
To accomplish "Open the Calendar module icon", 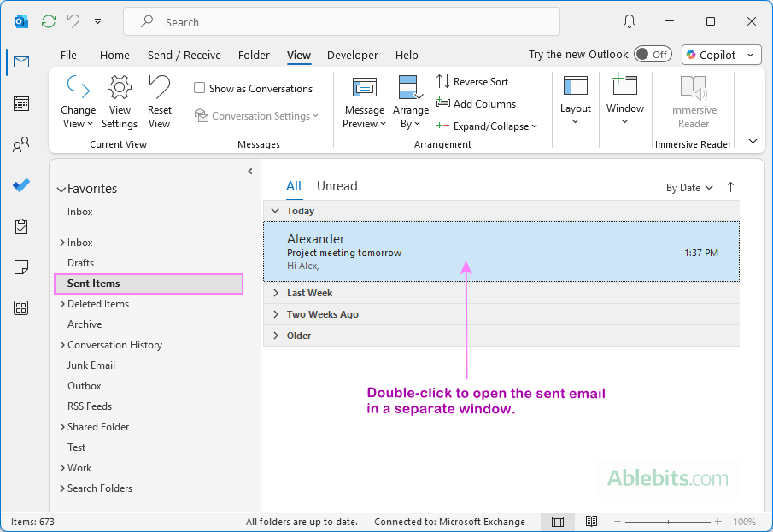I will coord(21,103).
